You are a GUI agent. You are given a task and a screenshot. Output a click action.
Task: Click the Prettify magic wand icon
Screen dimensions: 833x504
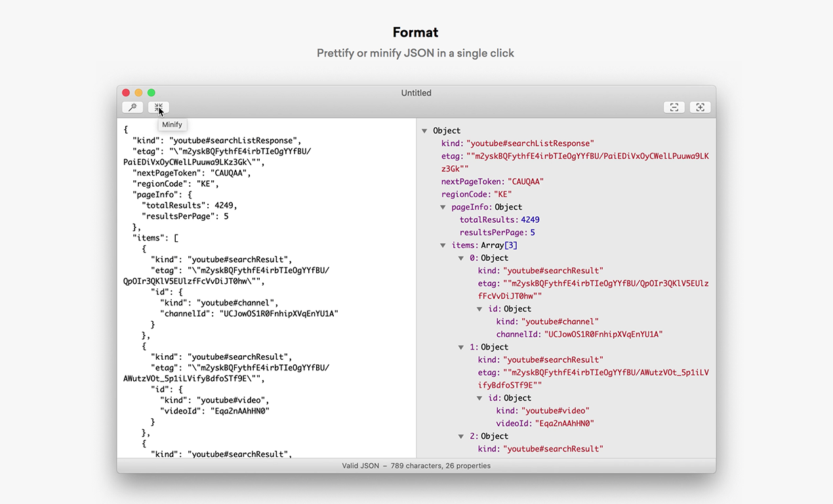(x=132, y=107)
